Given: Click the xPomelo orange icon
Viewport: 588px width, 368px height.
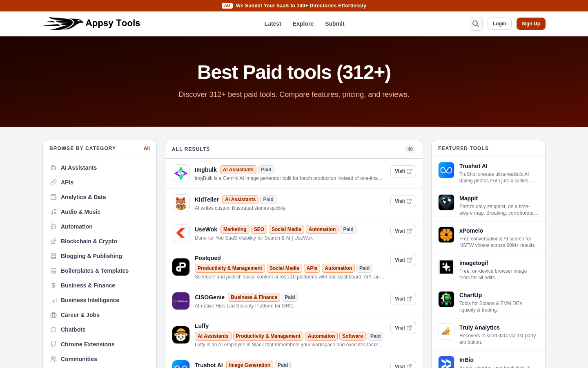Looking at the screenshot, I should pos(446,235).
